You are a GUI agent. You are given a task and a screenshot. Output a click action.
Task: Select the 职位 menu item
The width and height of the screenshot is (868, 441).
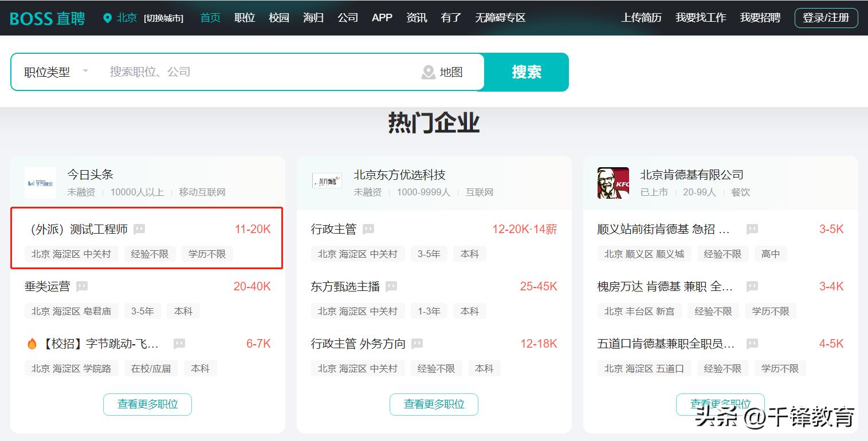[x=245, y=17]
